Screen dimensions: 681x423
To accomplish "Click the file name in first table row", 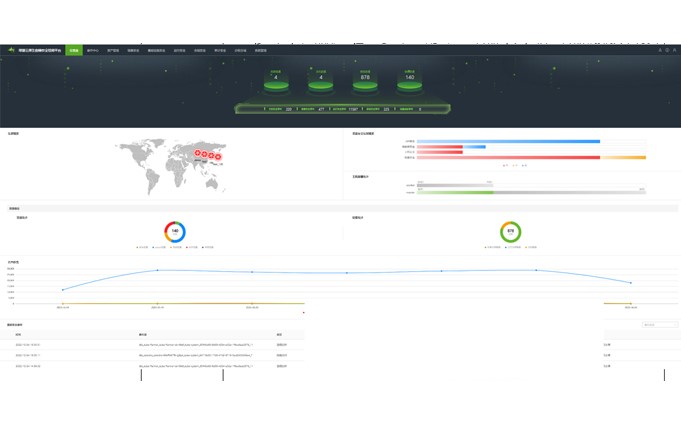I will [x=195, y=345].
